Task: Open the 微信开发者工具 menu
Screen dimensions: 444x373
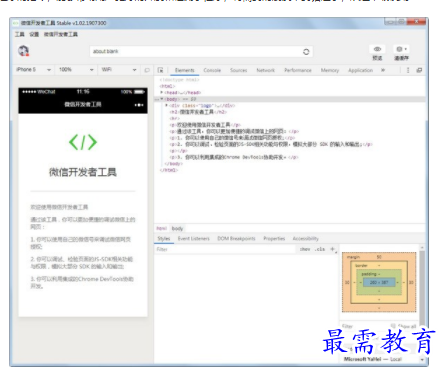Action: click(x=61, y=34)
